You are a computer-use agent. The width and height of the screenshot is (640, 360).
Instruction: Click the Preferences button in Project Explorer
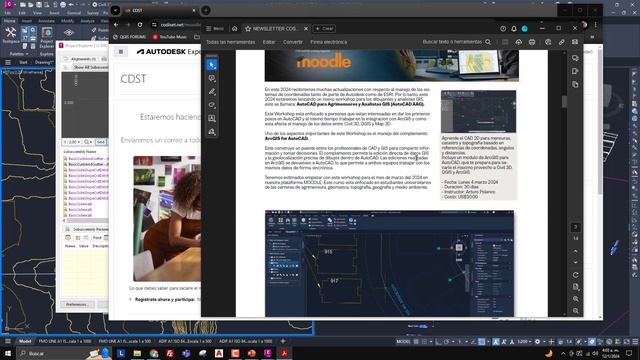click(x=77, y=304)
